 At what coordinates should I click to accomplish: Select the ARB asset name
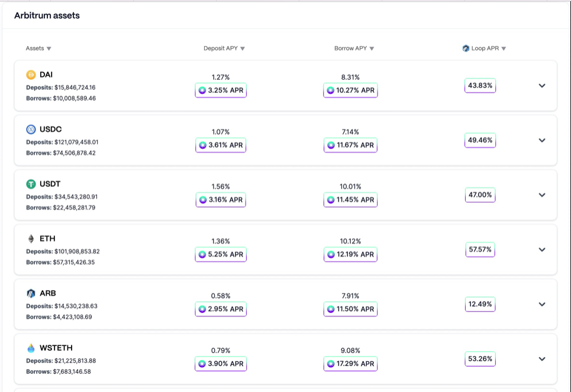click(x=48, y=293)
